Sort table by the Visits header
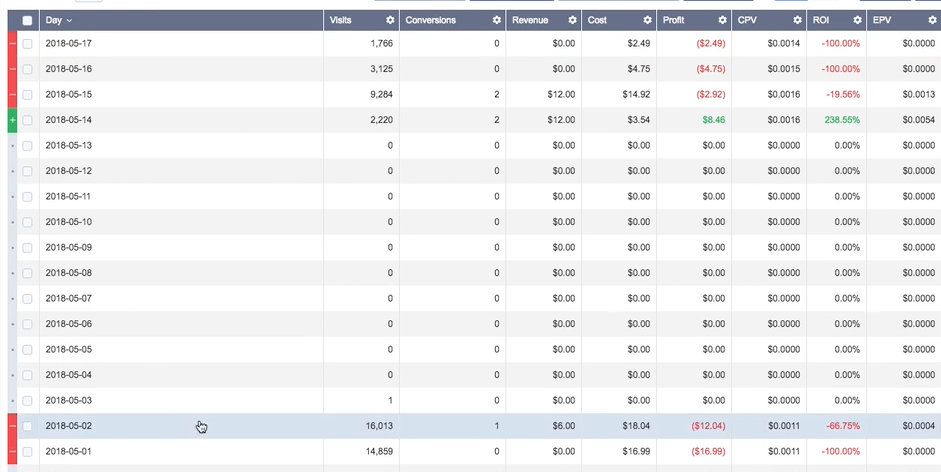This screenshot has width=941, height=472. coord(340,20)
